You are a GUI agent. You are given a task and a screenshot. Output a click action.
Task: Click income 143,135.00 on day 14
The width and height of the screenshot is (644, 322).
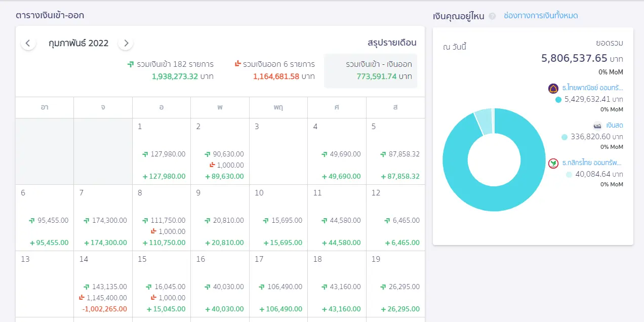coord(109,287)
